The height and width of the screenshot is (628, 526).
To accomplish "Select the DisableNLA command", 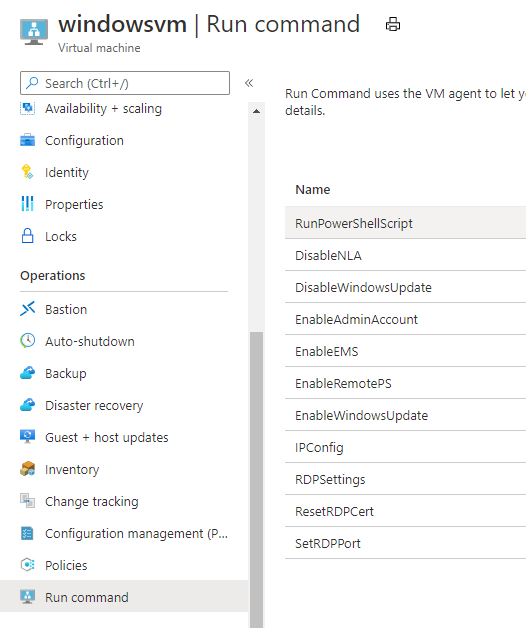I will tap(405, 255).
